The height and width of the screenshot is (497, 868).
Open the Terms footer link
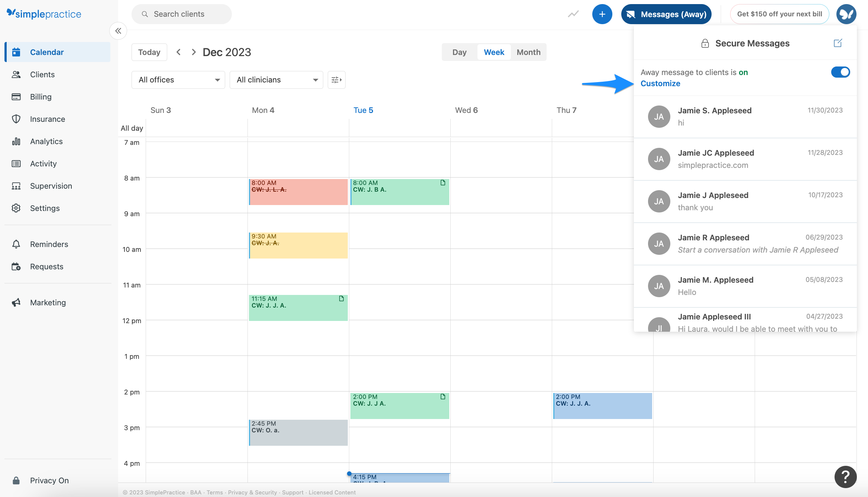[215, 492]
